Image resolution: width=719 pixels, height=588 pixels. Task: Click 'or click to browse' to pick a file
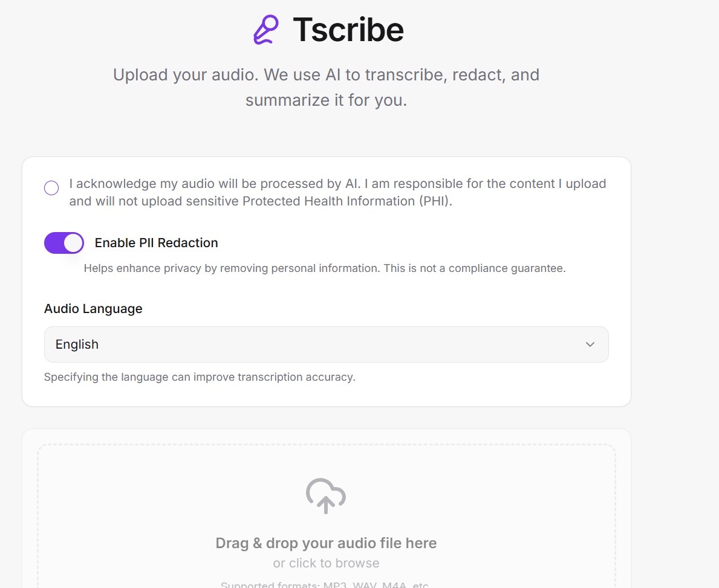[326, 563]
